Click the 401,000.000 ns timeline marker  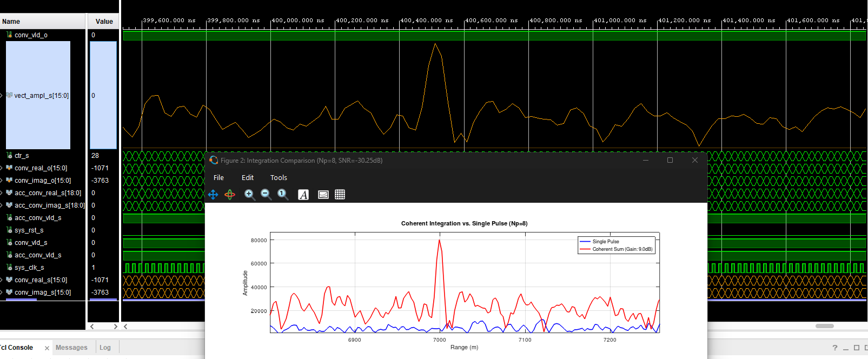(620, 21)
